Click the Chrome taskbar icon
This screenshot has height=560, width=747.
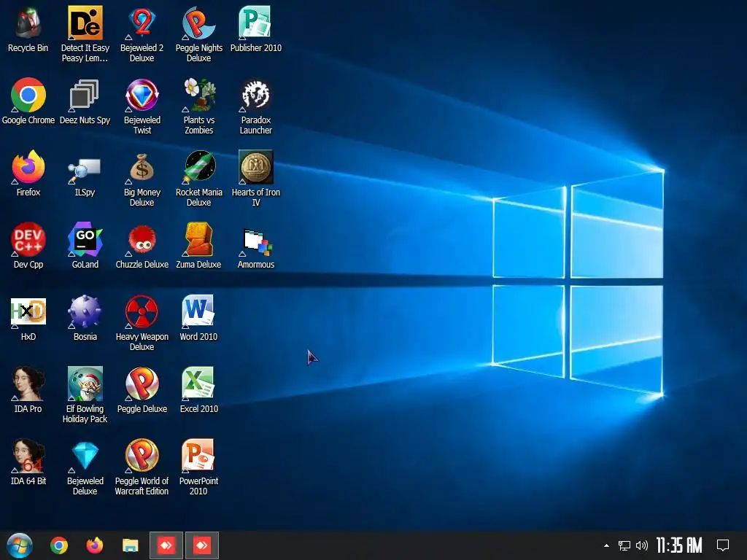tap(59, 545)
